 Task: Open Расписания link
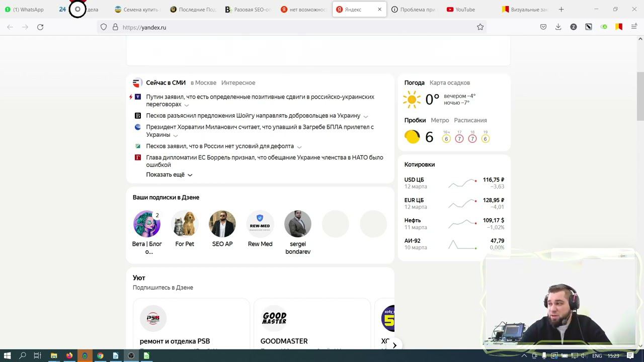pos(470,120)
